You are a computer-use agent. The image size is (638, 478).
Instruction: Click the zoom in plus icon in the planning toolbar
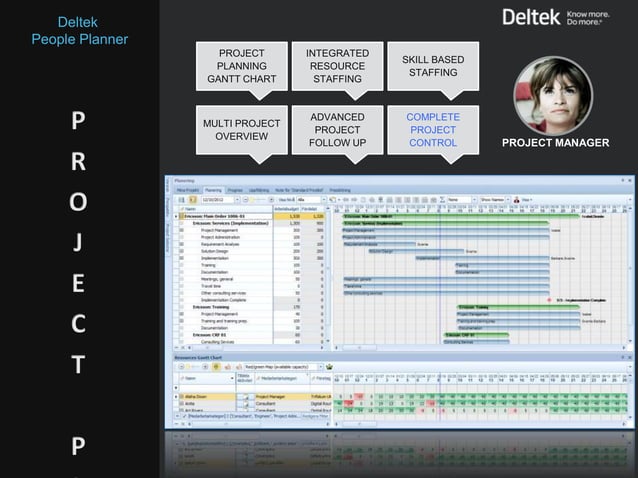tap(271, 200)
